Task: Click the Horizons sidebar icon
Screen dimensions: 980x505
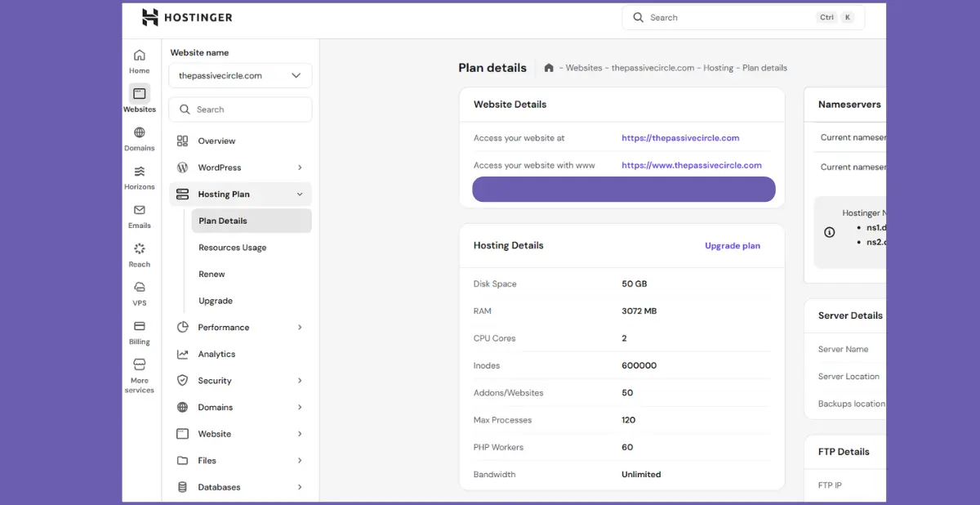Action: coord(139,176)
